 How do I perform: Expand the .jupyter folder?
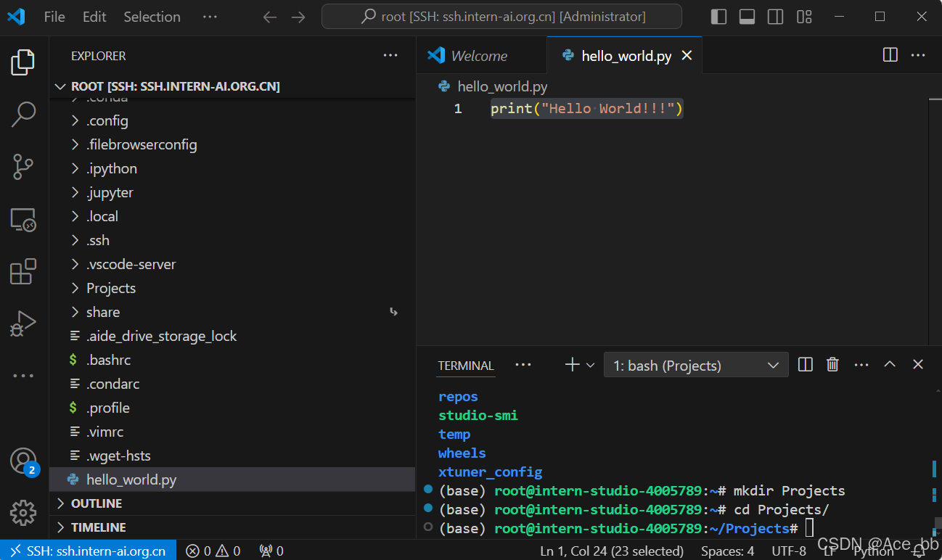click(x=232, y=192)
